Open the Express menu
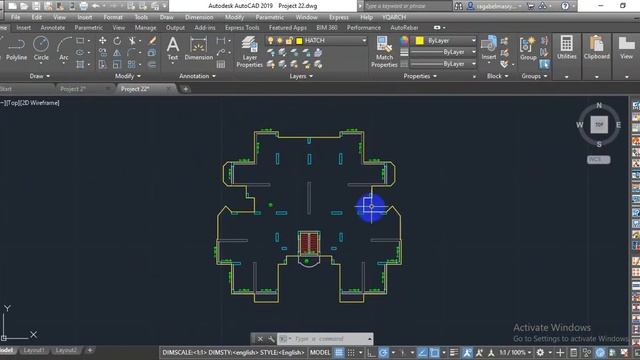Viewport: 640px width, 360px height. (x=339, y=17)
